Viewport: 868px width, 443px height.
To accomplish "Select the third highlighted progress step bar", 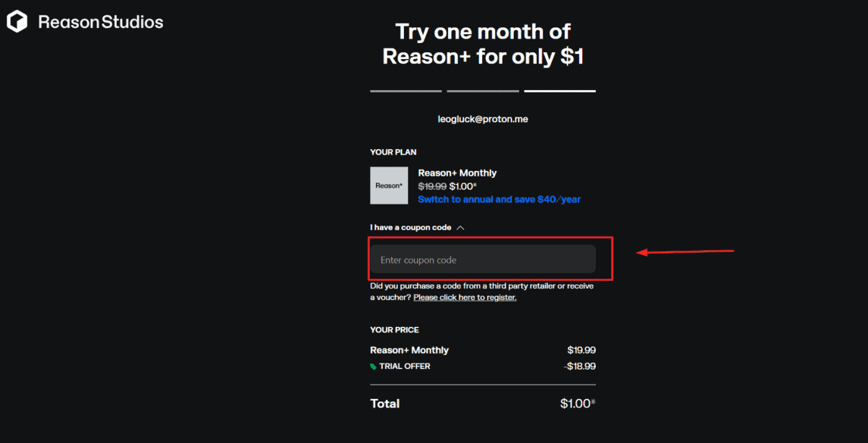I will click(559, 91).
